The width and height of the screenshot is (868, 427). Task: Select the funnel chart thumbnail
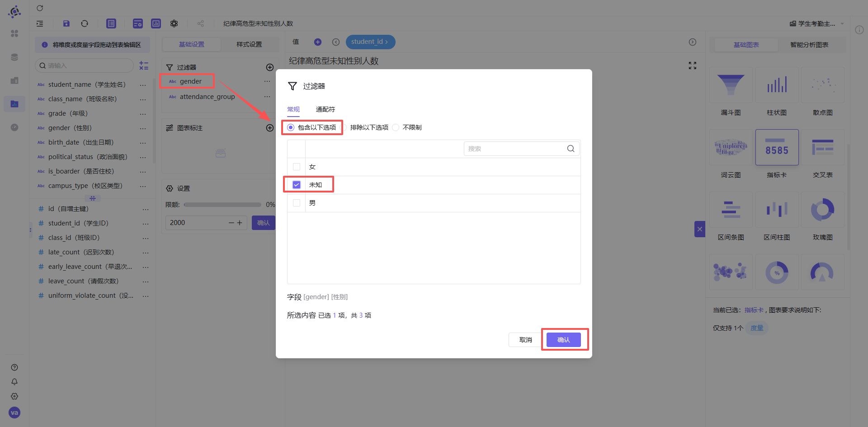(731, 85)
